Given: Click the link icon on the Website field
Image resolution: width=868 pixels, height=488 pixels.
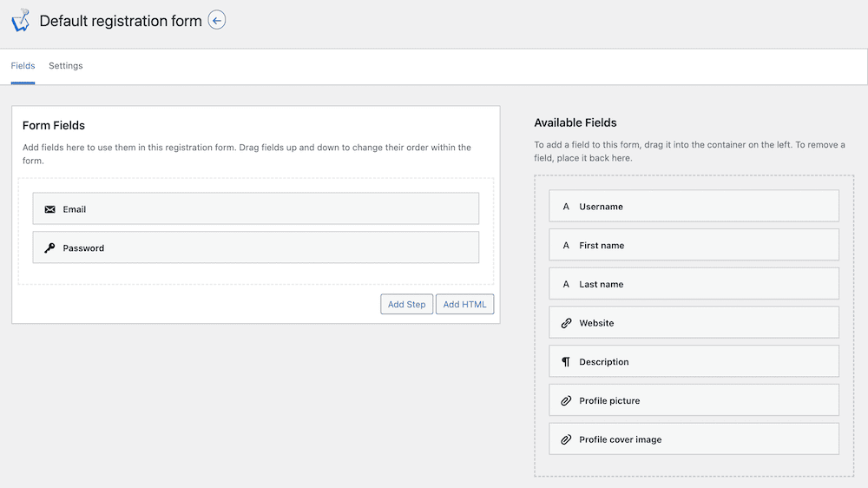Looking at the screenshot, I should [x=566, y=323].
